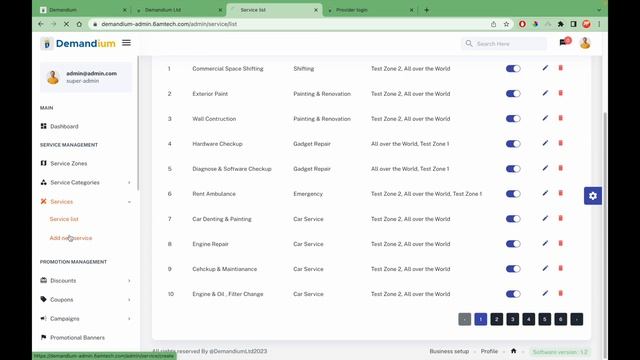Delete the Cehckup & Maintianance service
Viewport: 640px width, 360px height.
point(560,268)
